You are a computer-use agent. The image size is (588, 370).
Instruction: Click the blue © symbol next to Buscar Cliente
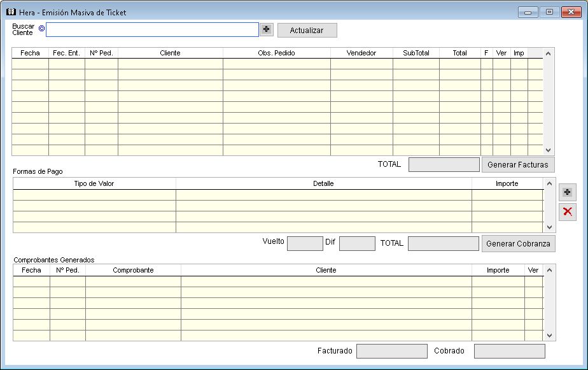click(41, 29)
